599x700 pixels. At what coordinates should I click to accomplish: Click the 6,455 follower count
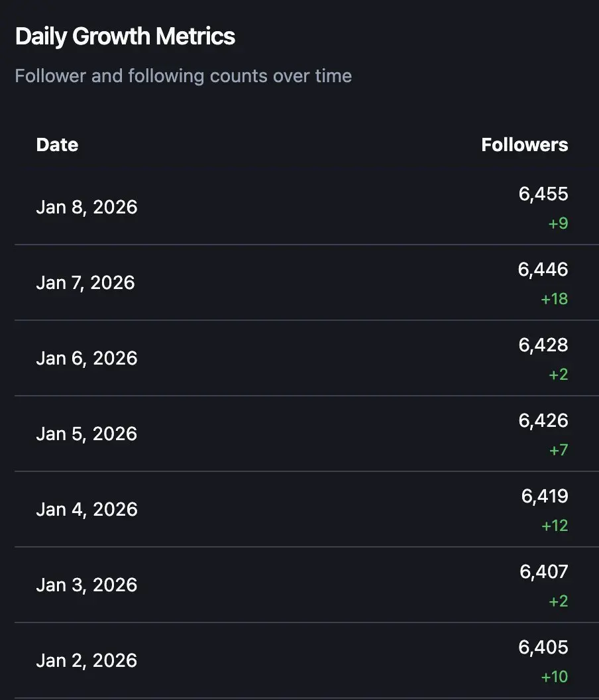pos(543,194)
